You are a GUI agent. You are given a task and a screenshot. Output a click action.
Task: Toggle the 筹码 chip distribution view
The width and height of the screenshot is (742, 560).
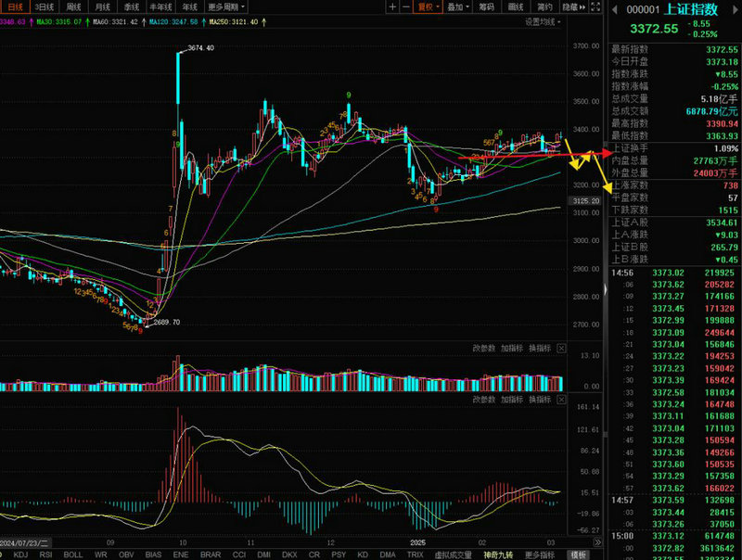[x=486, y=6]
